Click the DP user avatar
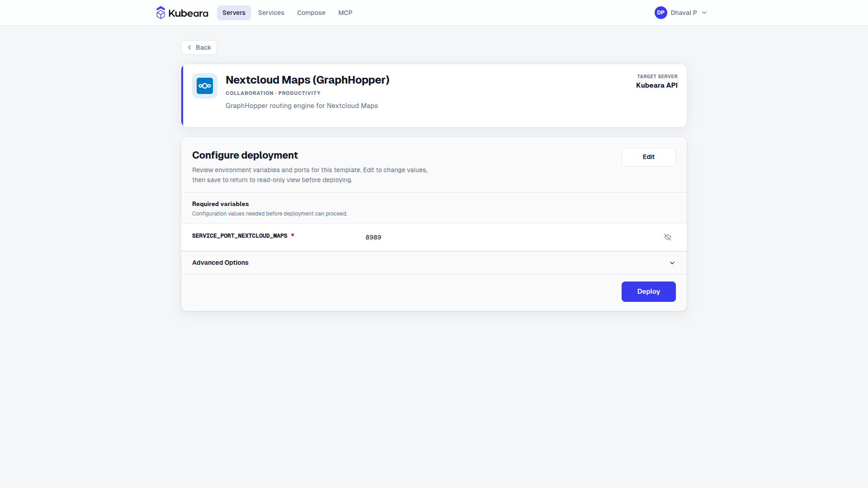This screenshot has height=488, width=868. (660, 13)
